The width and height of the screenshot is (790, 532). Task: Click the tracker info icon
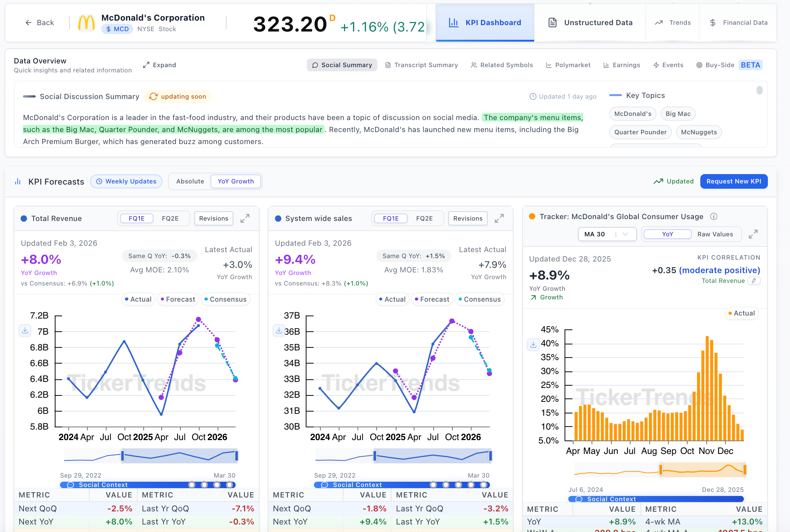coord(713,216)
